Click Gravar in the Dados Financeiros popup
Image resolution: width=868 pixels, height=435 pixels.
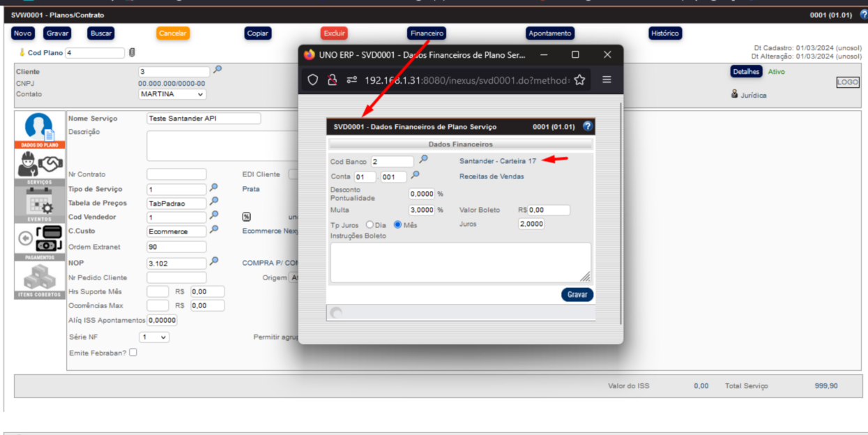pos(577,295)
